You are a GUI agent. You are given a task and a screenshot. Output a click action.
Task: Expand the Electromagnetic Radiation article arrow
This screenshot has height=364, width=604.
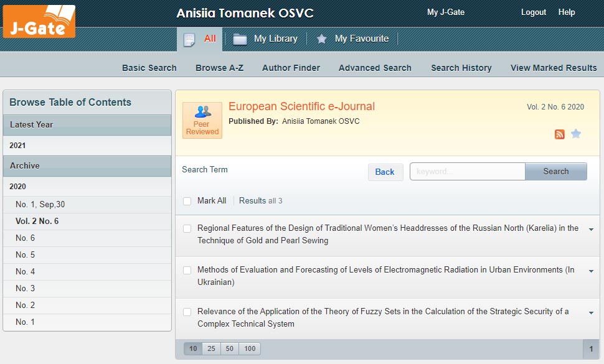click(591, 271)
